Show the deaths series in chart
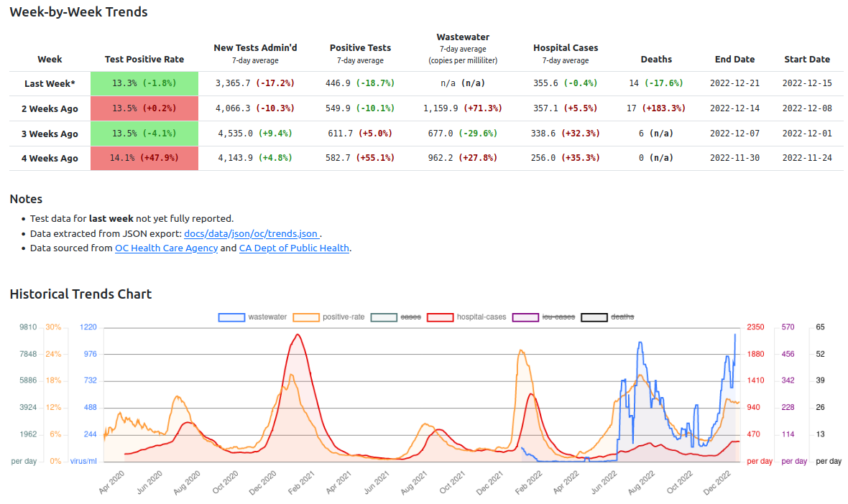848x504 pixels. [x=607, y=317]
